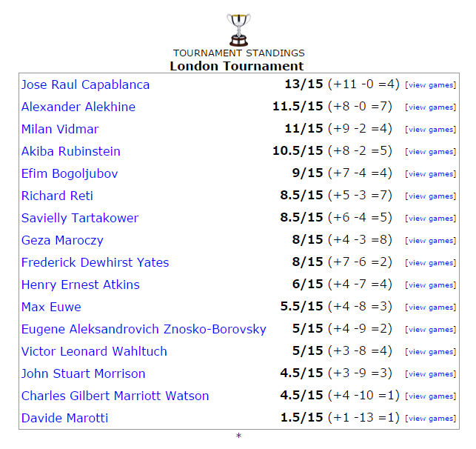View games for Geza Maroczy
This screenshot has width=476, height=449.
point(430,241)
